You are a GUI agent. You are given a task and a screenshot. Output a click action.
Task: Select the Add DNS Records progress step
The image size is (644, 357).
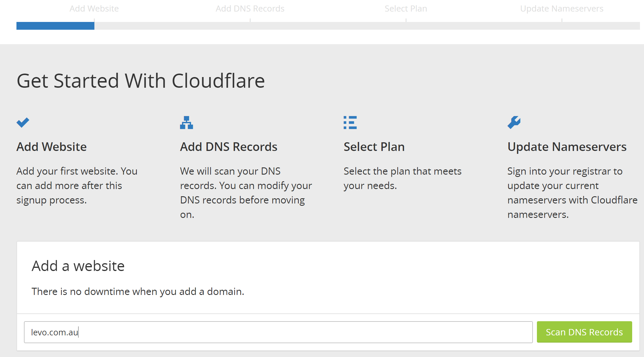tap(250, 9)
